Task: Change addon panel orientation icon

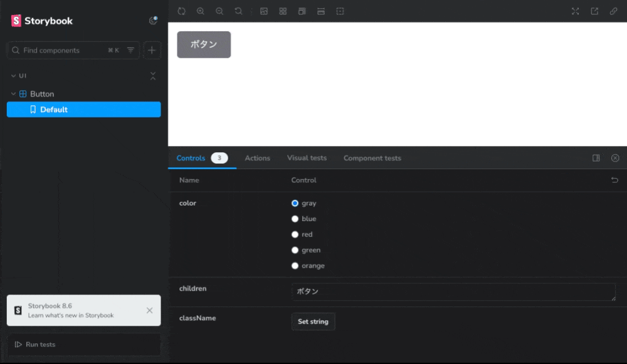Action: 596,159
